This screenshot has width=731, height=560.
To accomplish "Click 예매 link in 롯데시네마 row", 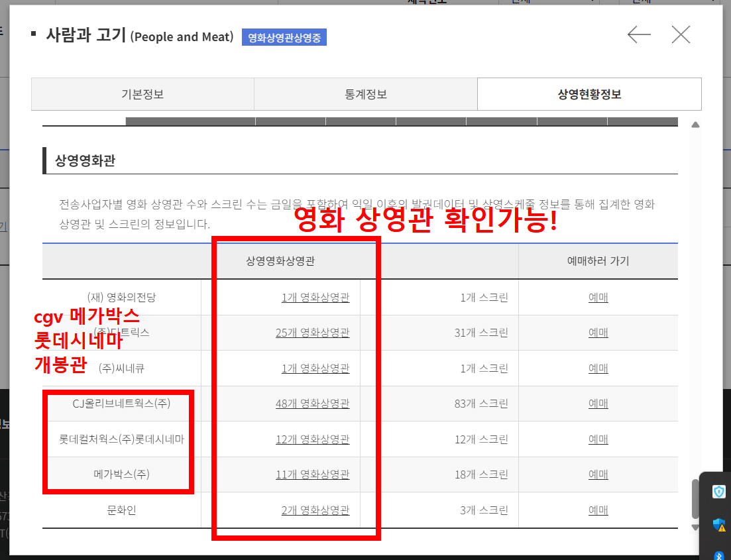I will [598, 439].
